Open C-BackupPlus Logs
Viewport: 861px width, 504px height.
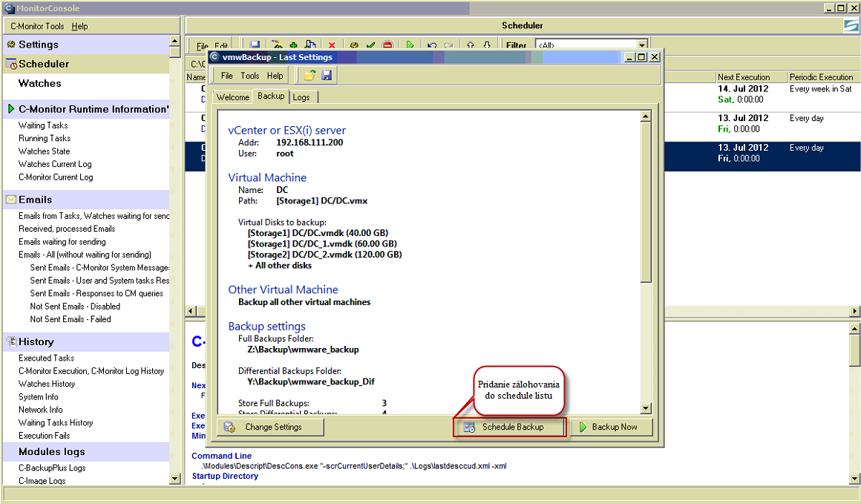[x=52, y=468]
